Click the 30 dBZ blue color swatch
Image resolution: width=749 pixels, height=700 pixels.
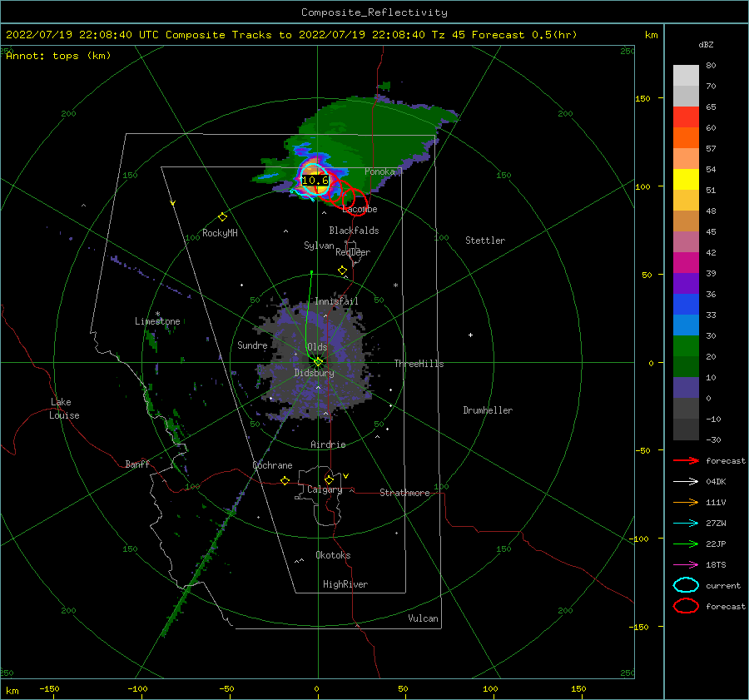pos(686,325)
